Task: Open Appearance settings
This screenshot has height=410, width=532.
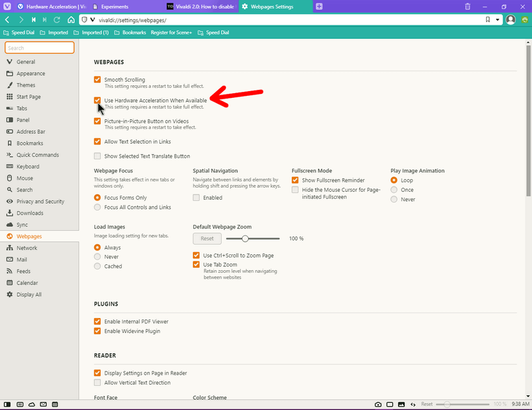Action: click(x=39, y=73)
